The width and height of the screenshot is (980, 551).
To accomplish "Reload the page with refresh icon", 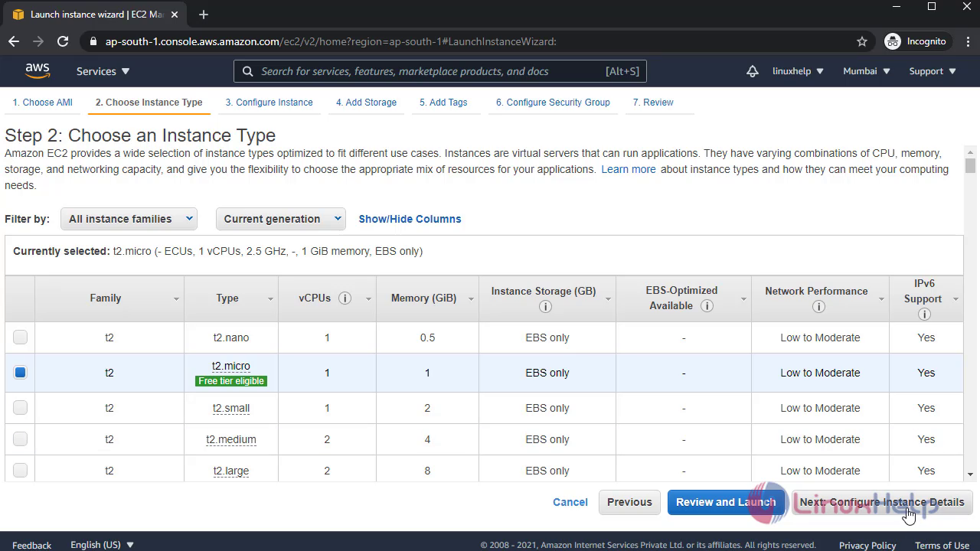I will (x=63, y=41).
